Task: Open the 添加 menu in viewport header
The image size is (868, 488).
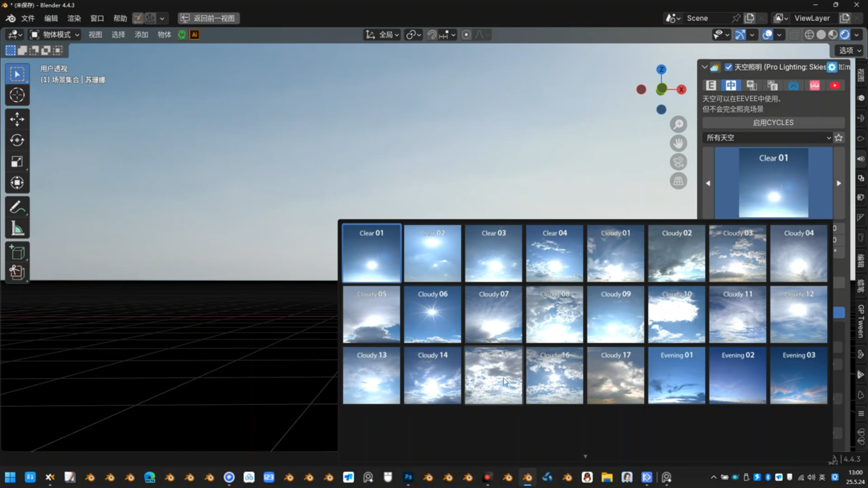Action: pyautogui.click(x=141, y=35)
